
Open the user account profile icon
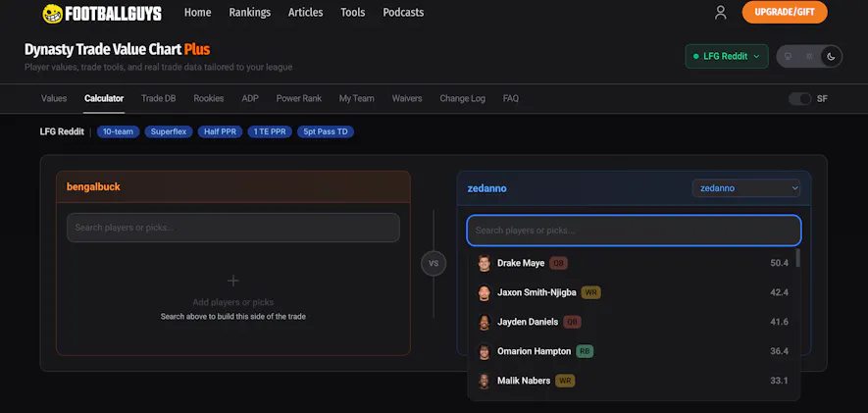click(x=720, y=13)
